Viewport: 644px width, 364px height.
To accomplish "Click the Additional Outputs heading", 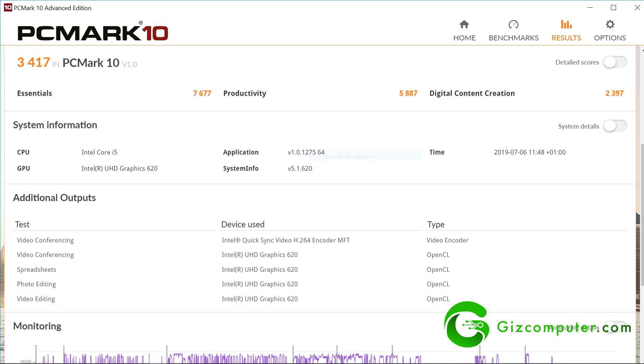I will point(54,198).
